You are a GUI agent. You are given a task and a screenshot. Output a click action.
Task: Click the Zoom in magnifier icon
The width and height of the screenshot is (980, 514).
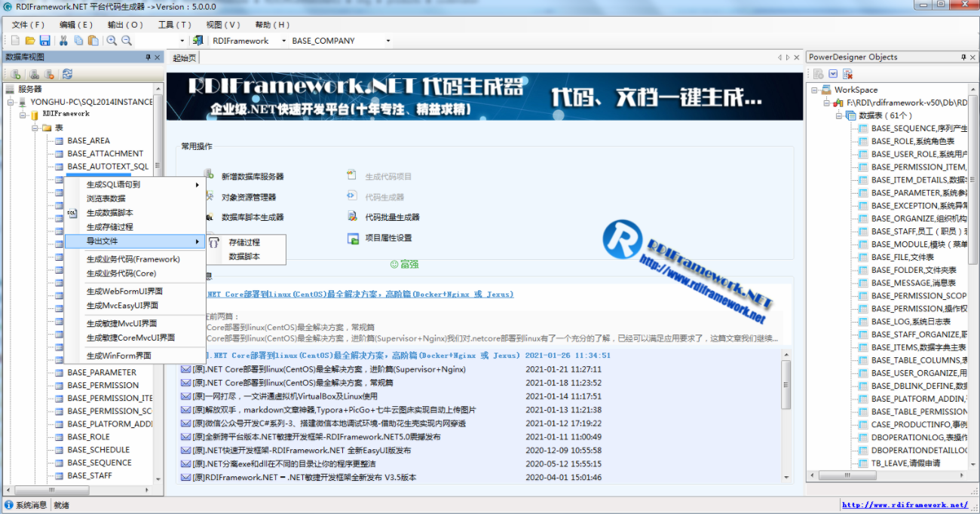point(112,41)
